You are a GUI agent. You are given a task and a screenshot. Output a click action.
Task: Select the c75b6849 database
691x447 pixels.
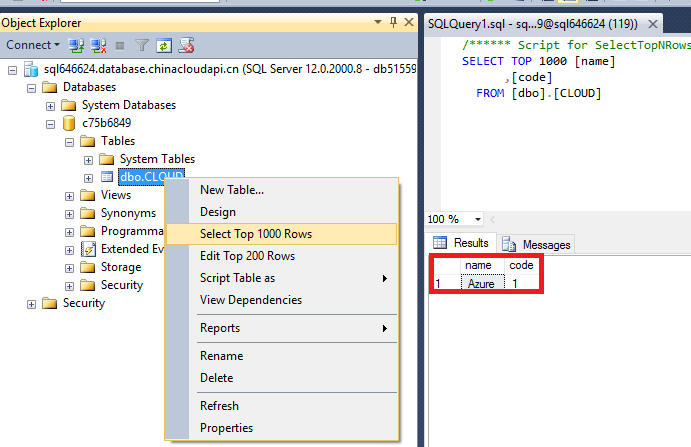106,123
